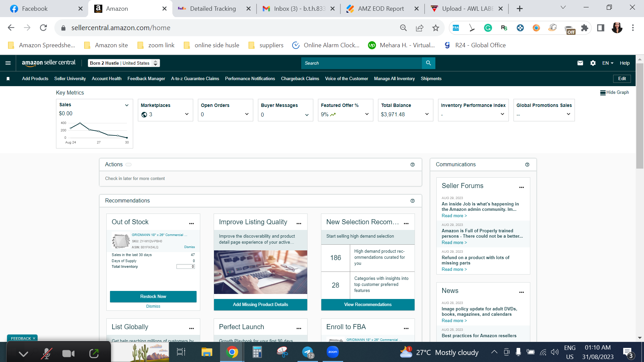
Task: Open Communications panel help icon
Action: 527,165
